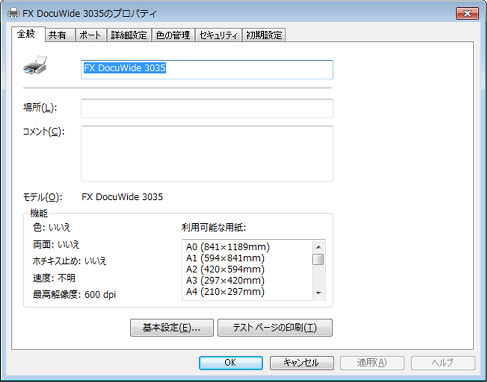487x382 pixels.
Task: Close the properties dialog window
Action: point(467,13)
